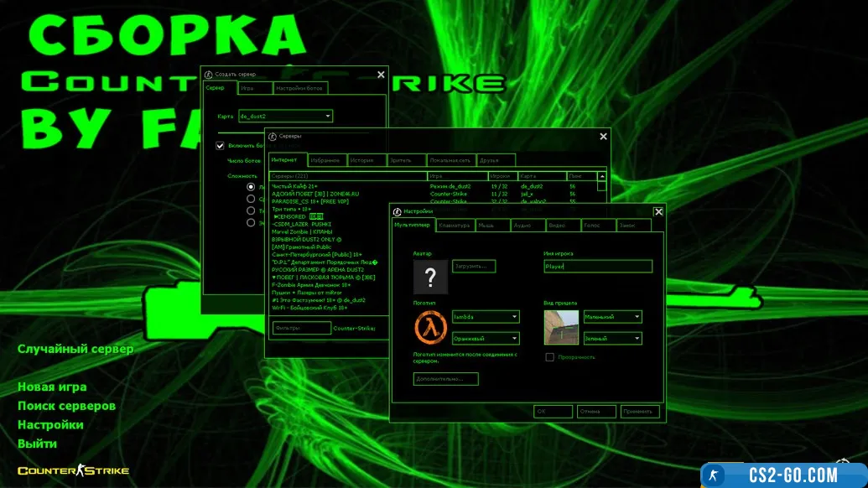
Task: Close the Настройки settings window
Action: coord(658,212)
